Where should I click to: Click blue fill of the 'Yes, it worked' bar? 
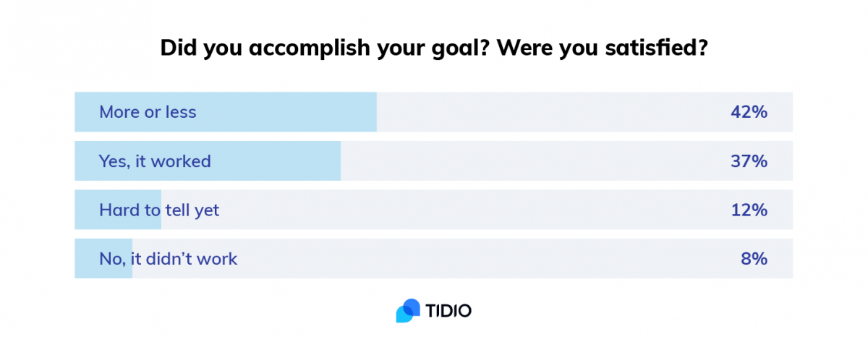pos(208,161)
